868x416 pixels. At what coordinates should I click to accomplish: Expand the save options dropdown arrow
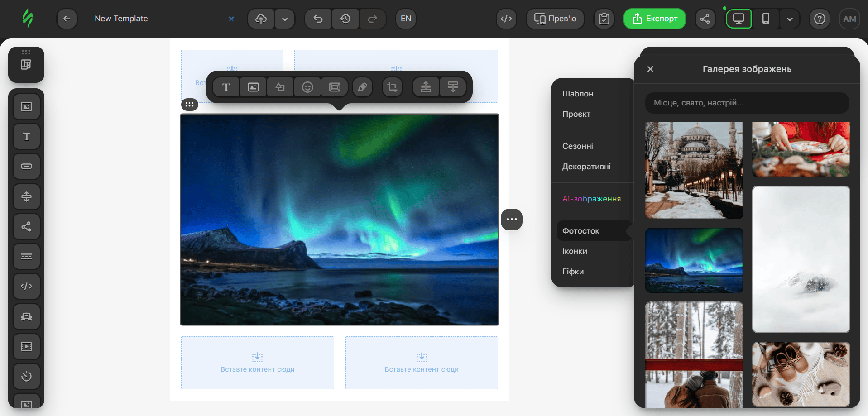[285, 19]
